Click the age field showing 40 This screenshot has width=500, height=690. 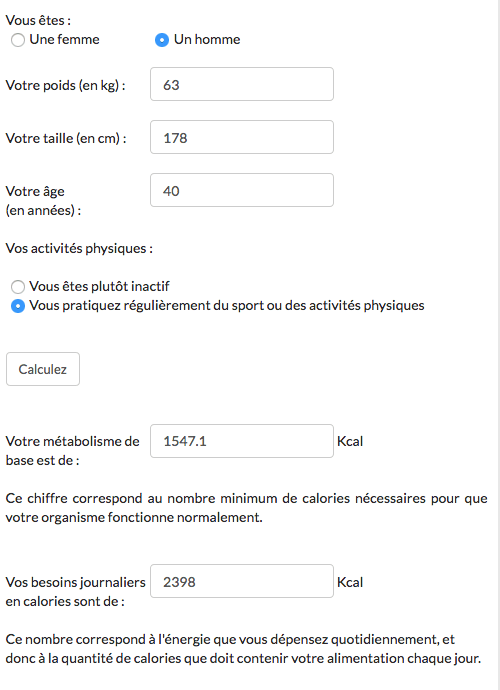click(242, 190)
